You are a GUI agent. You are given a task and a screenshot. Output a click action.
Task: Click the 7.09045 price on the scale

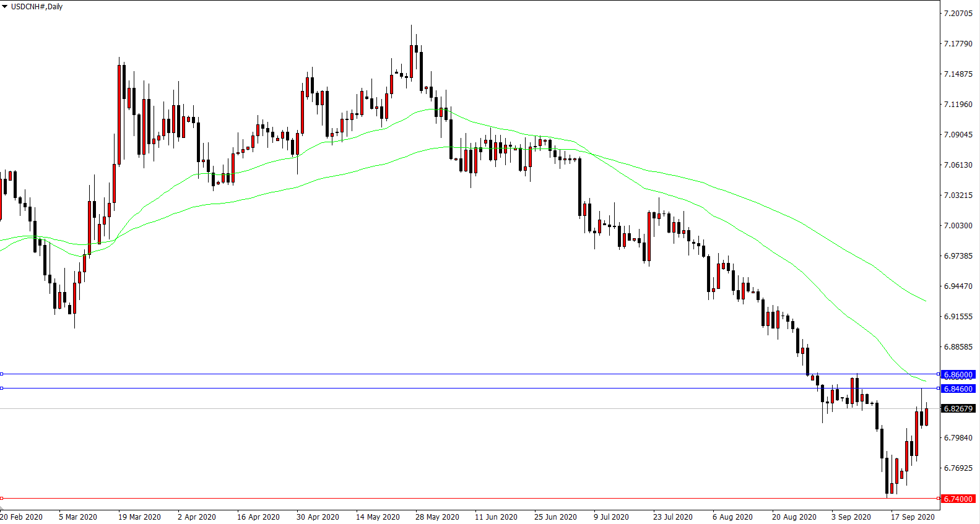point(958,135)
